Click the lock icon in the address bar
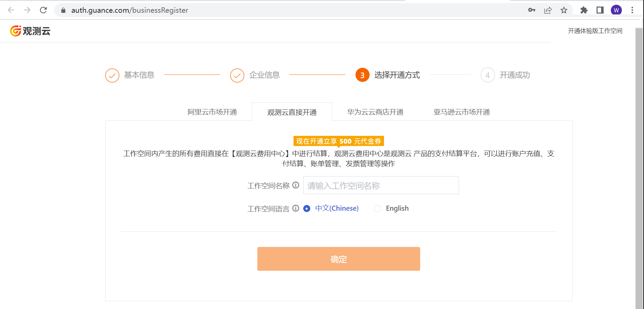Screen dimensions: 644x309 (x=63, y=10)
